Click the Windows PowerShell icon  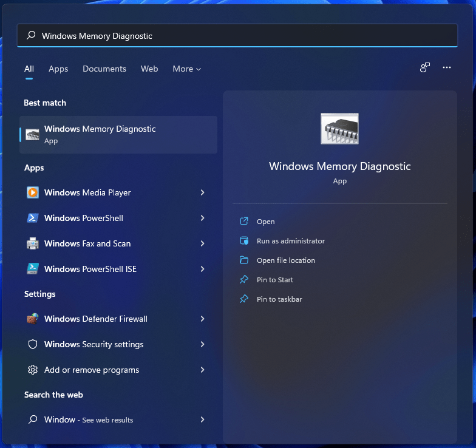[33, 218]
